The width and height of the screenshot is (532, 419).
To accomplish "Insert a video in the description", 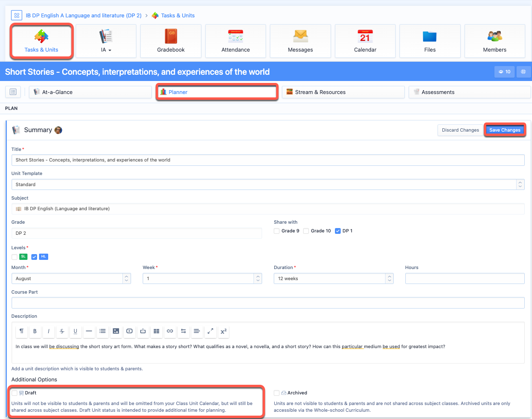I will coord(129,331).
